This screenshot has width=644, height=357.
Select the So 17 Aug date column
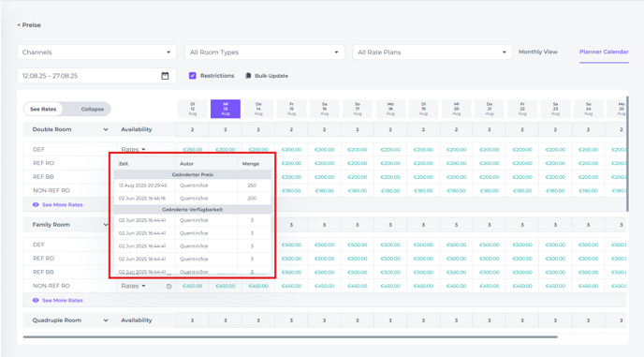click(358, 109)
